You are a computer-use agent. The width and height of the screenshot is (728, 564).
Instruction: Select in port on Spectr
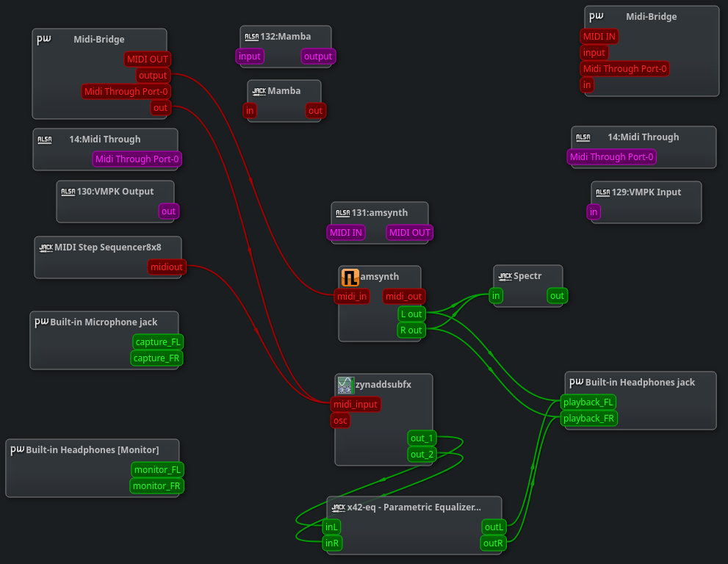496,296
